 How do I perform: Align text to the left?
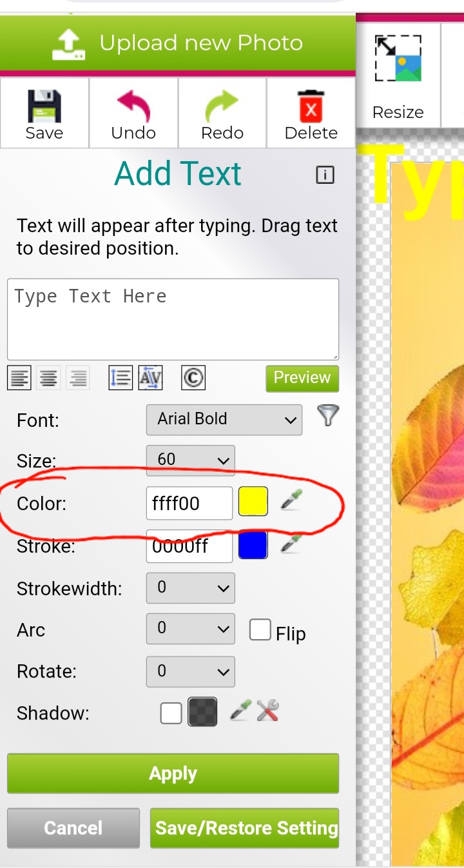click(19, 378)
